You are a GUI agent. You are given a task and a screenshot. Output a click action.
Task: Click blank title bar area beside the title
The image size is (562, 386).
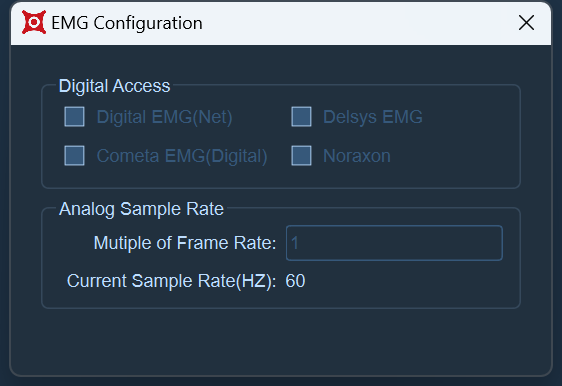click(358, 23)
